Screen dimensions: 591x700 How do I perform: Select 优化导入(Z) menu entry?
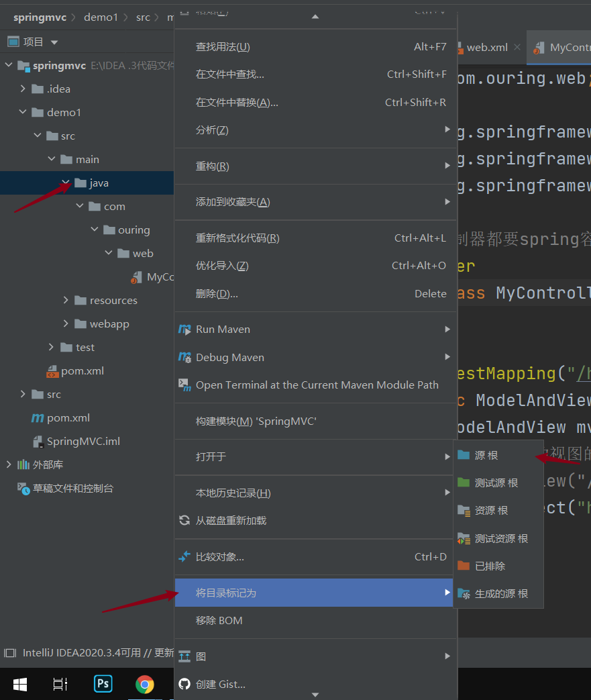[x=315, y=266]
